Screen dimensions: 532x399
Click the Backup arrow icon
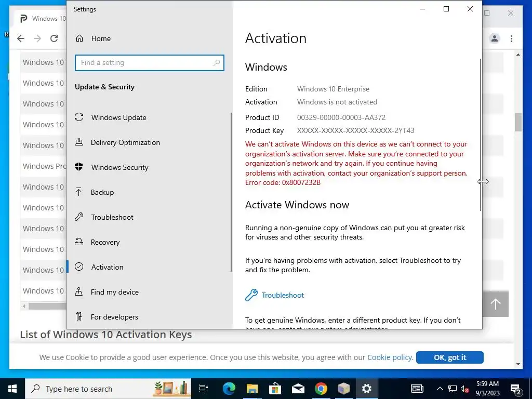tap(79, 192)
